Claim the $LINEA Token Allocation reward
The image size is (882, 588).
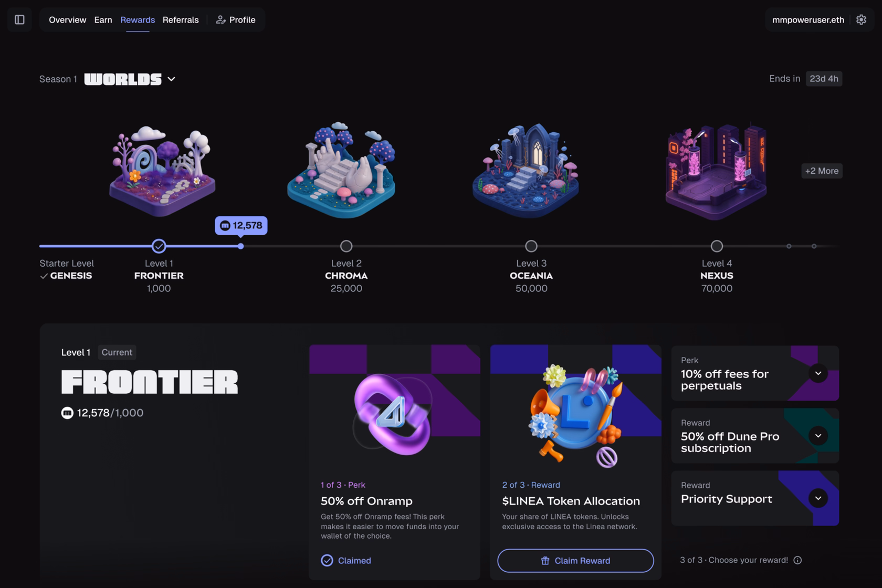(x=575, y=561)
